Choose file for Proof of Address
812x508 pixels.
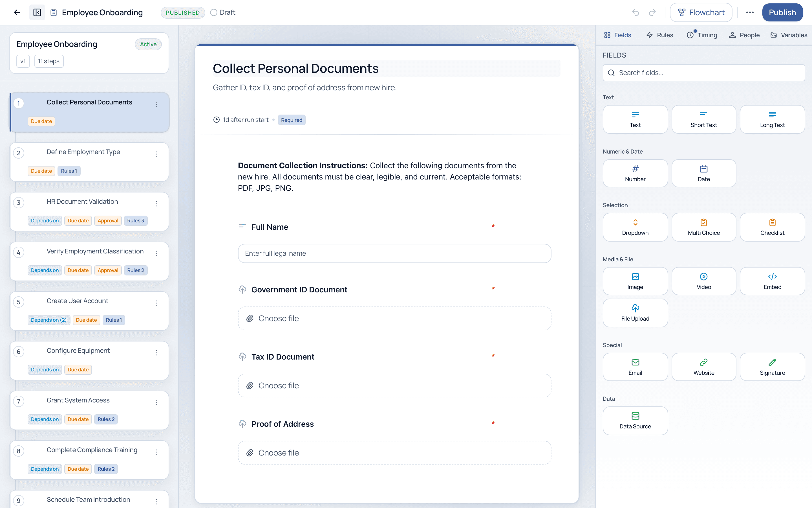tap(394, 453)
